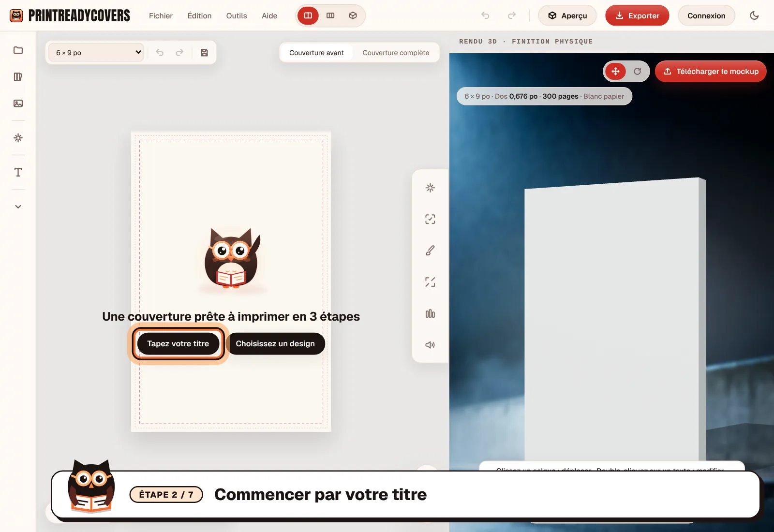Open the image panel in left sidebar

coord(18,103)
